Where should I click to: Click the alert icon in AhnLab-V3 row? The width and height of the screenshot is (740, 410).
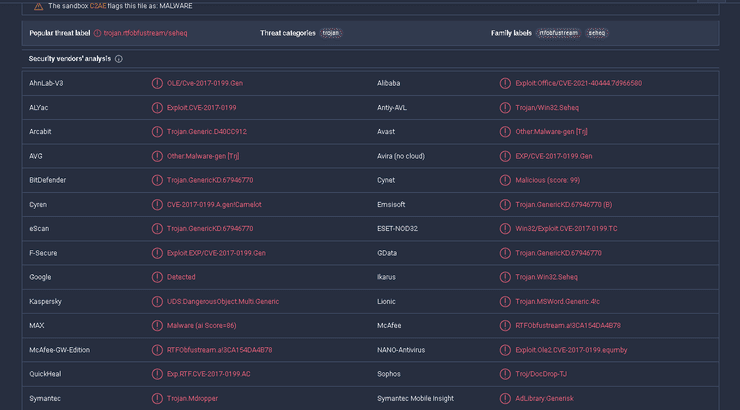coord(157,84)
